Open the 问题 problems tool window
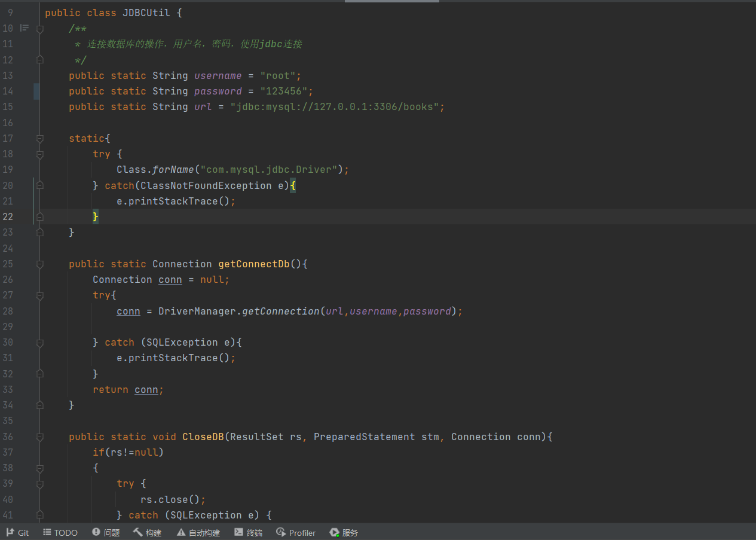 106,533
